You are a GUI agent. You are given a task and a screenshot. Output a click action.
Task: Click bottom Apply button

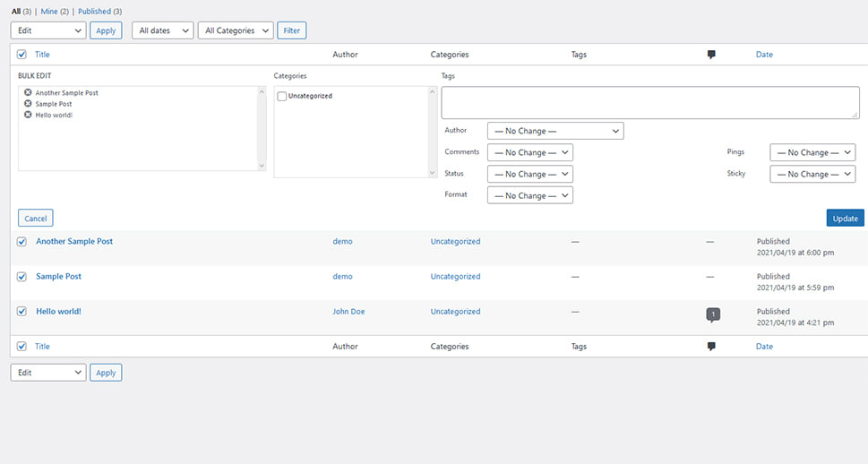106,373
